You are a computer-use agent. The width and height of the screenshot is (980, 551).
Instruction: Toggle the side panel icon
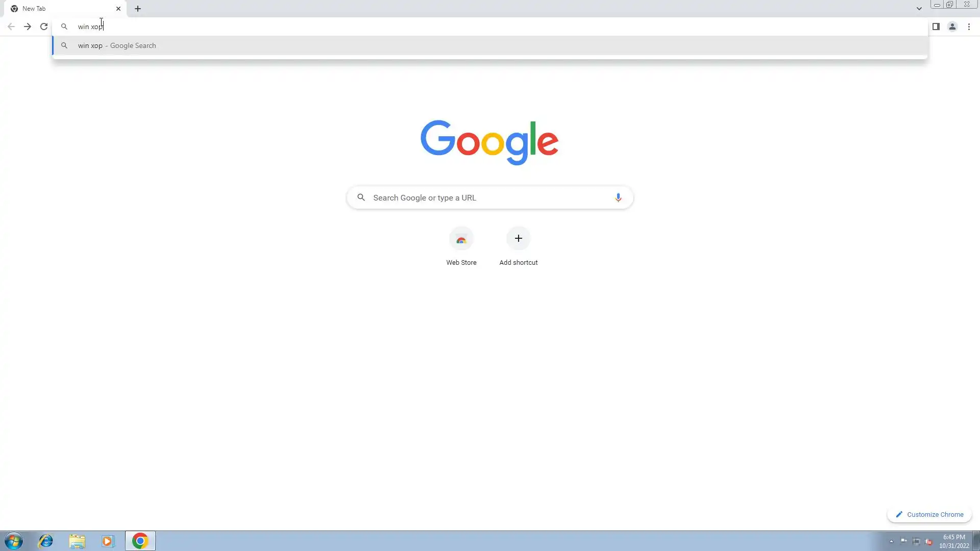point(936,27)
